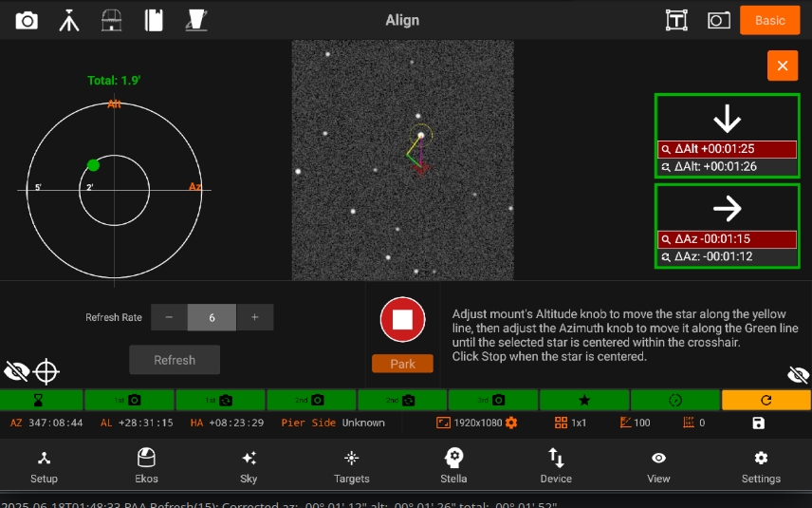Image resolution: width=812 pixels, height=508 pixels.
Task: Open the flat panel light icon
Action: coord(196,21)
